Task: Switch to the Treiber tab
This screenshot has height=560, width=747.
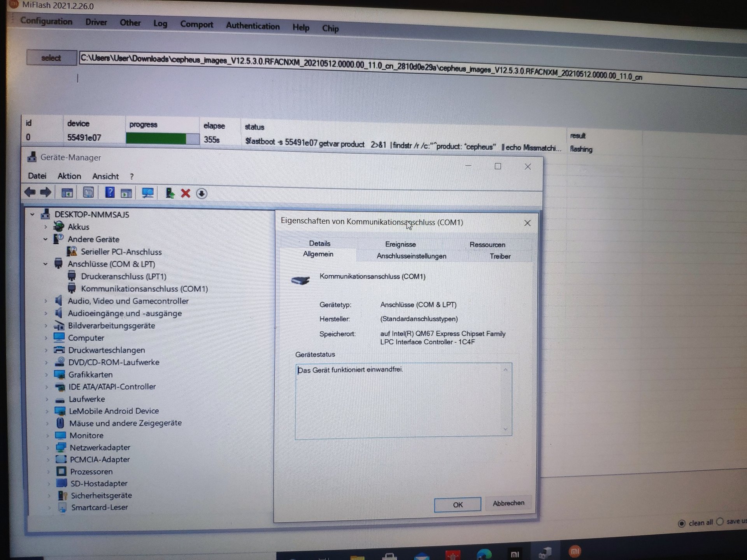Action: [x=500, y=256]
